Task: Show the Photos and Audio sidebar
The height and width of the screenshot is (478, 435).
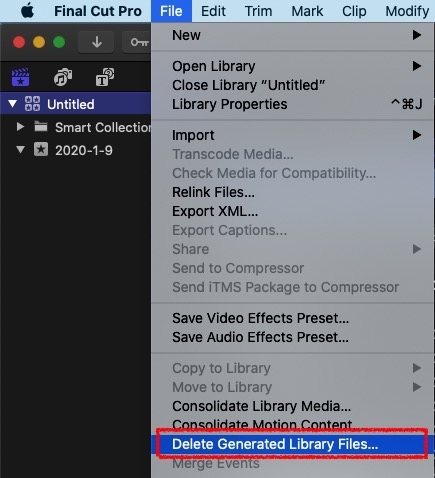Action: click(x=63, y=77)
